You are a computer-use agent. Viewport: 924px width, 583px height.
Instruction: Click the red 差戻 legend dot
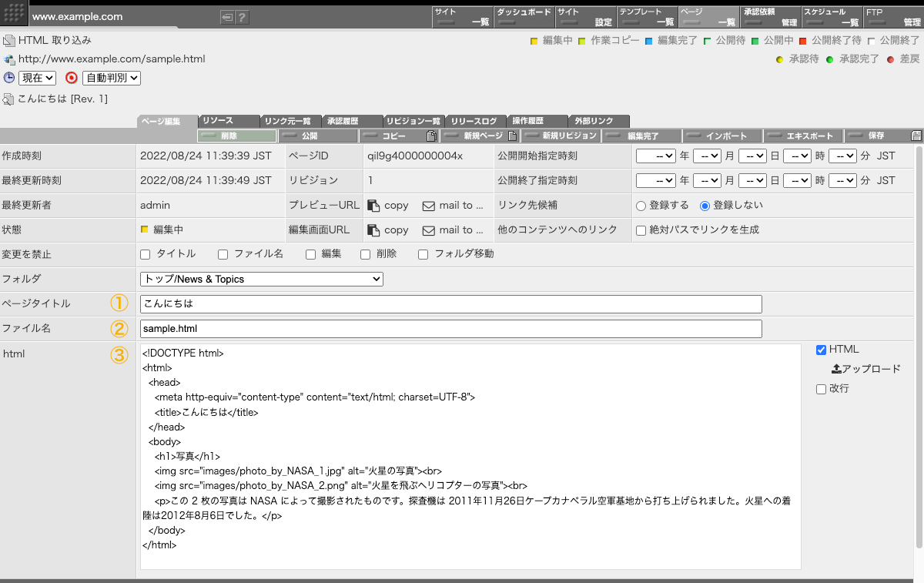pos(890,59)
